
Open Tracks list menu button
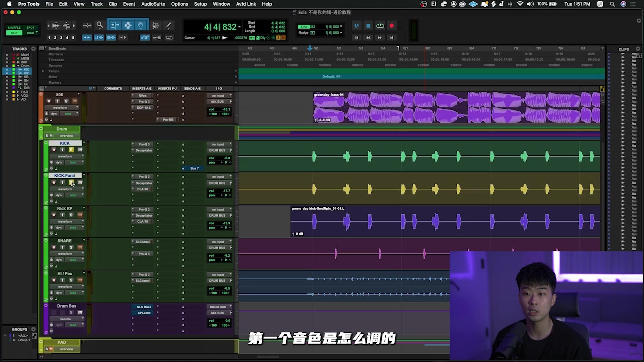34,49
